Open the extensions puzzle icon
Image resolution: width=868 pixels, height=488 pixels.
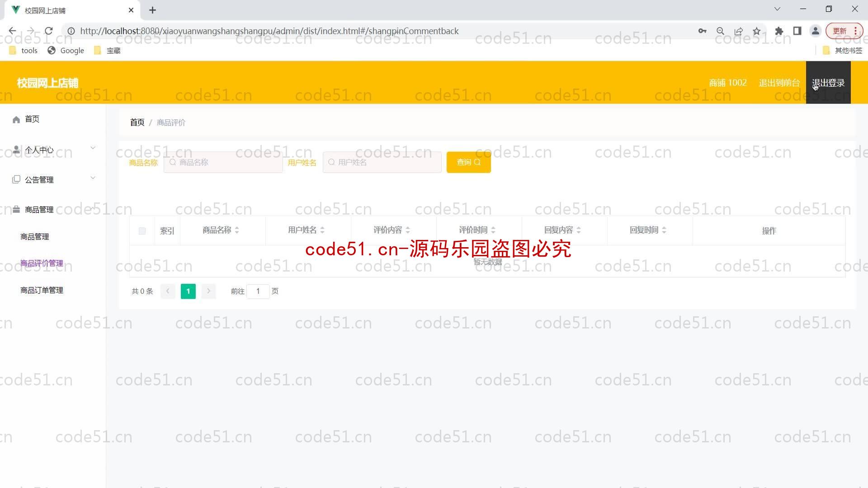(779, 31)
